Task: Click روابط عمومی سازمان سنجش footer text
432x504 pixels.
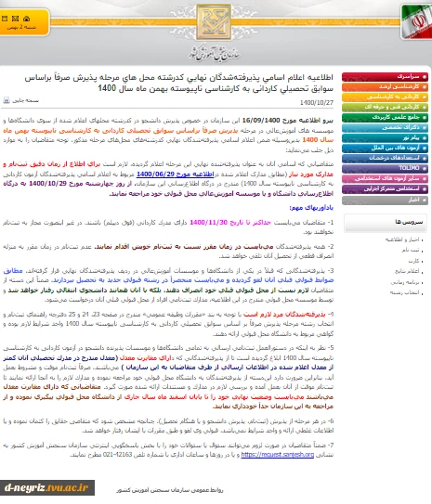Action: point(170,490)
